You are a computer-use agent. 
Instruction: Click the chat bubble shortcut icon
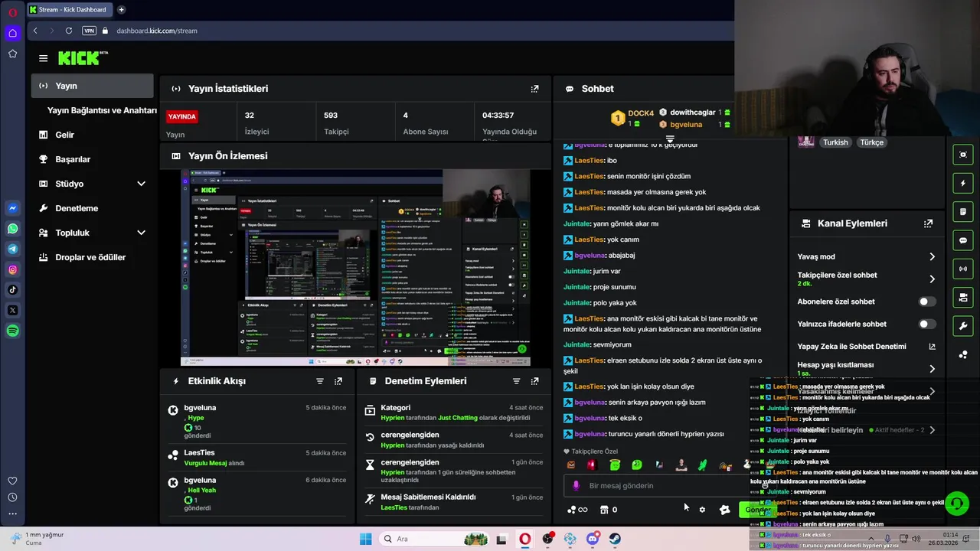pyautogui.click(x=963, y=240)
